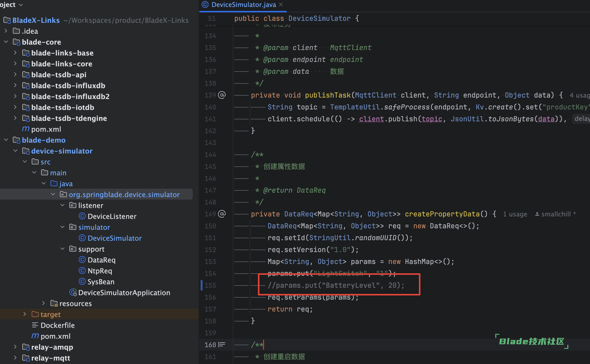
Task: Expand the target folder
Action: [25, 314]
